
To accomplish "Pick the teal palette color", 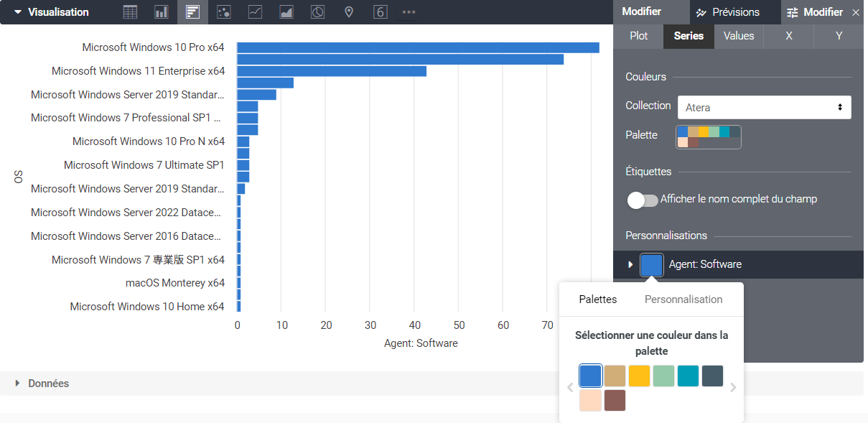I will click(x=688, y=376).
